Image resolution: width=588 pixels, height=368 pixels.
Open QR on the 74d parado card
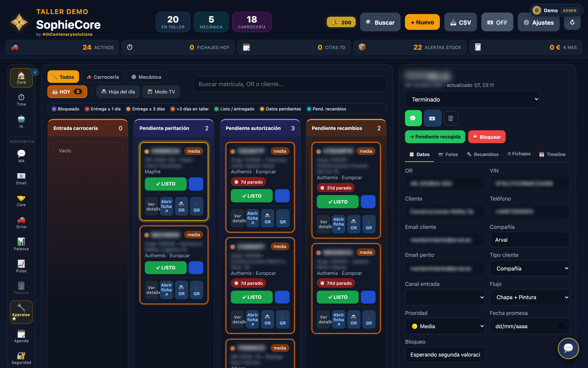[x=369, y=320]
